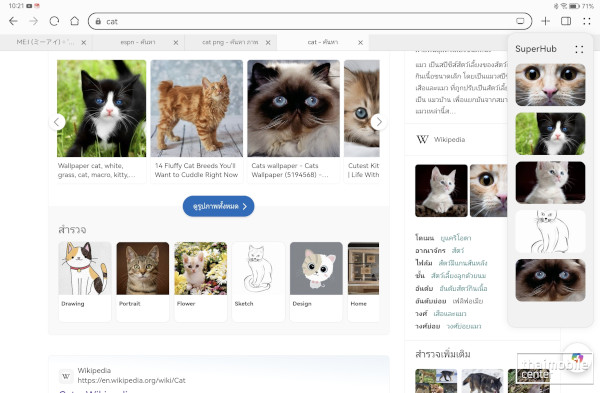Open knowledge panel white kitten image

coord(441,191)
